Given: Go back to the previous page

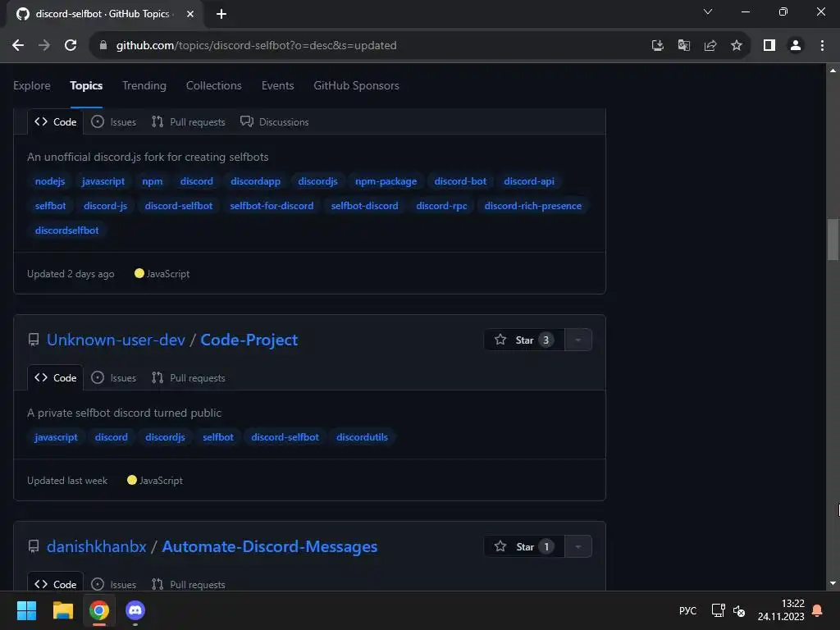Looking at the screenshot, I should [18, 46].
